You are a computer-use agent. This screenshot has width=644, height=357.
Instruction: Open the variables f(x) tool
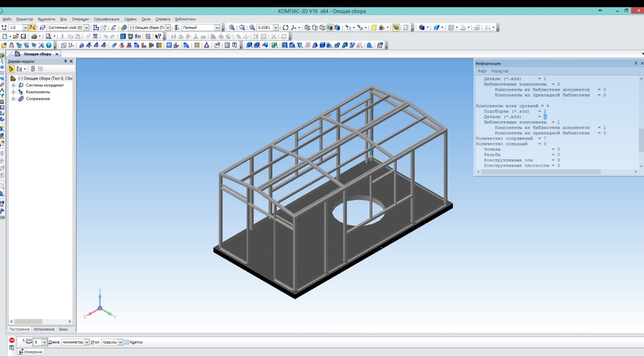[138, 36]
